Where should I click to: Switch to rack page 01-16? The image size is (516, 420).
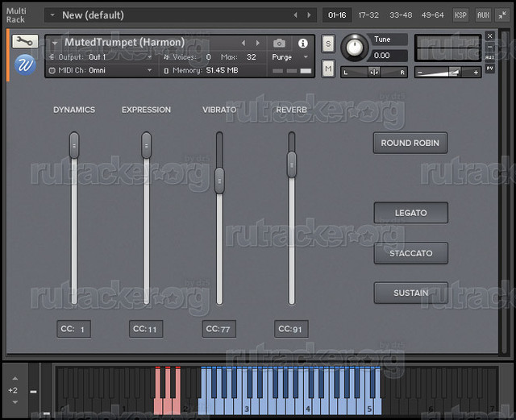[337, 15]
